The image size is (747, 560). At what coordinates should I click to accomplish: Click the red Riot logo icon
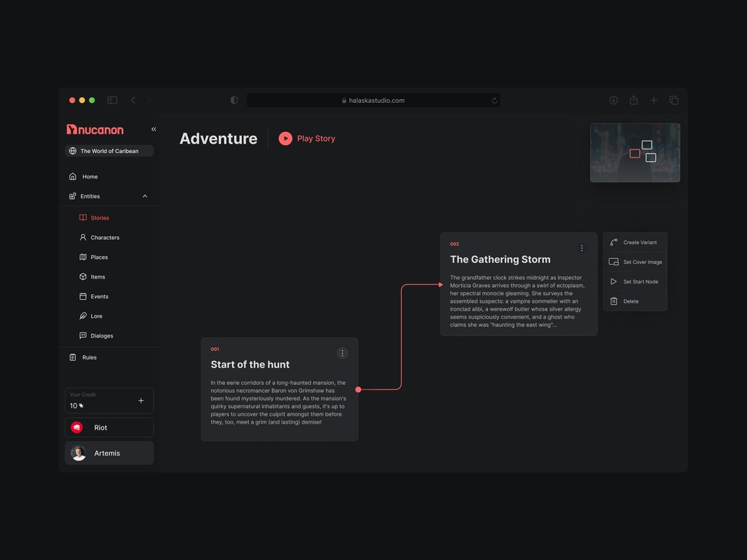(77, 427)
